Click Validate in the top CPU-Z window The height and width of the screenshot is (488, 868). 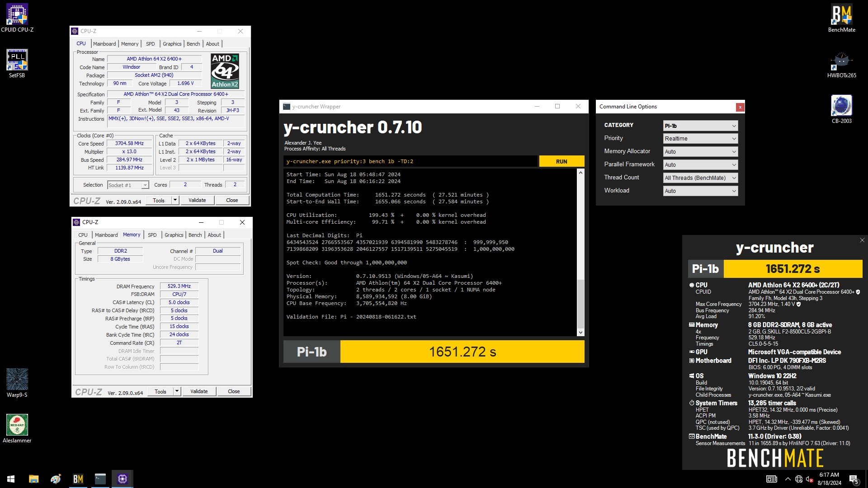(x=197, y=200)
